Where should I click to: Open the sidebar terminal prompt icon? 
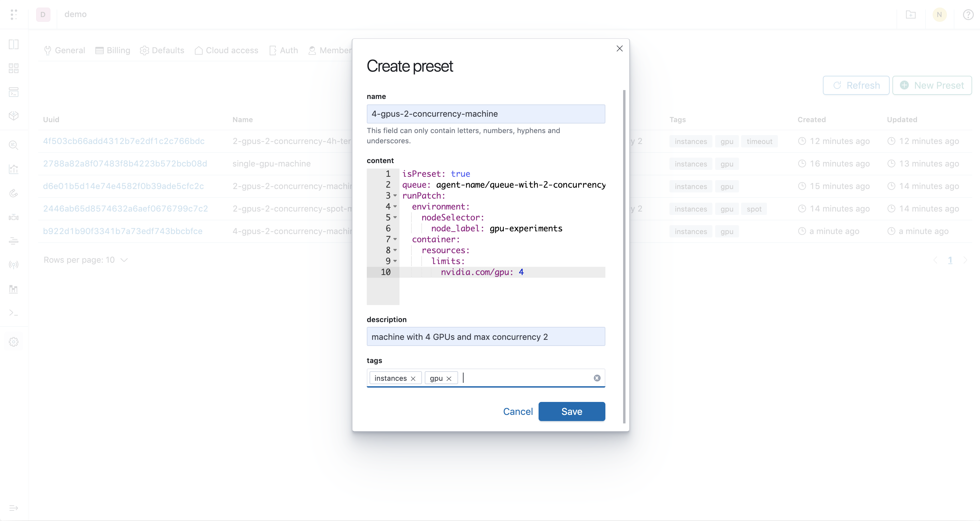[14, 313]
